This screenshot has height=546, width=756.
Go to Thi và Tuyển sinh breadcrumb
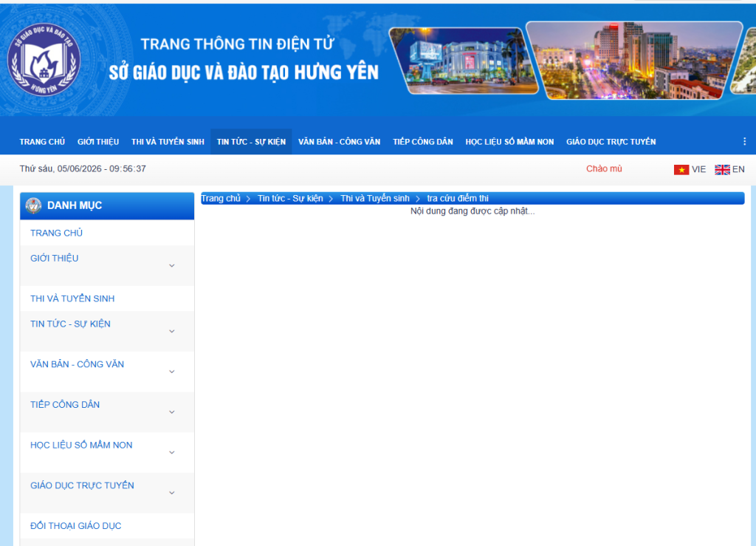click(374, 198)
